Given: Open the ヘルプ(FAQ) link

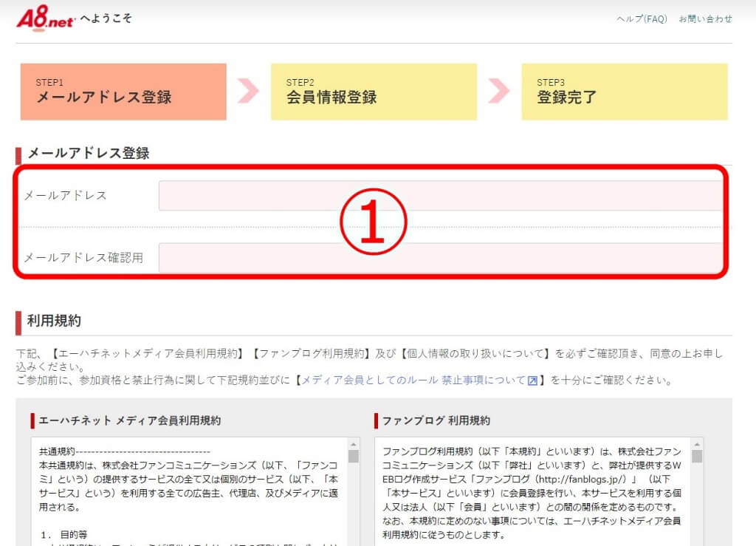Looking at the screenshot, I should point(640,20).
